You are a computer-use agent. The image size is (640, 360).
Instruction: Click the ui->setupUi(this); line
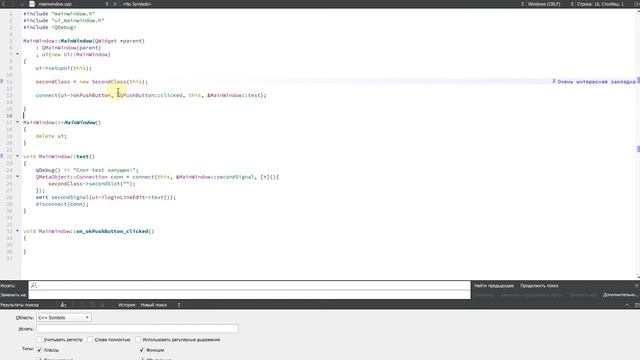[63, 68]
